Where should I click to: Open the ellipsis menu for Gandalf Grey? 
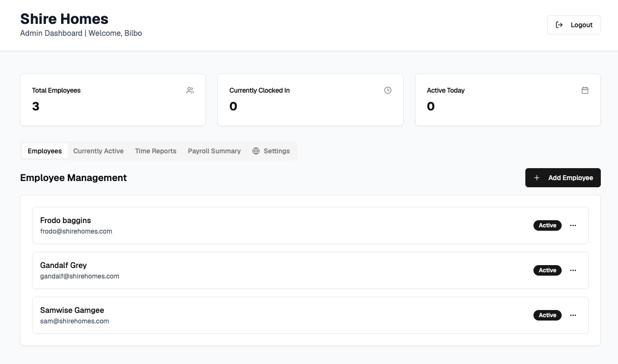(x=573, y=270)
